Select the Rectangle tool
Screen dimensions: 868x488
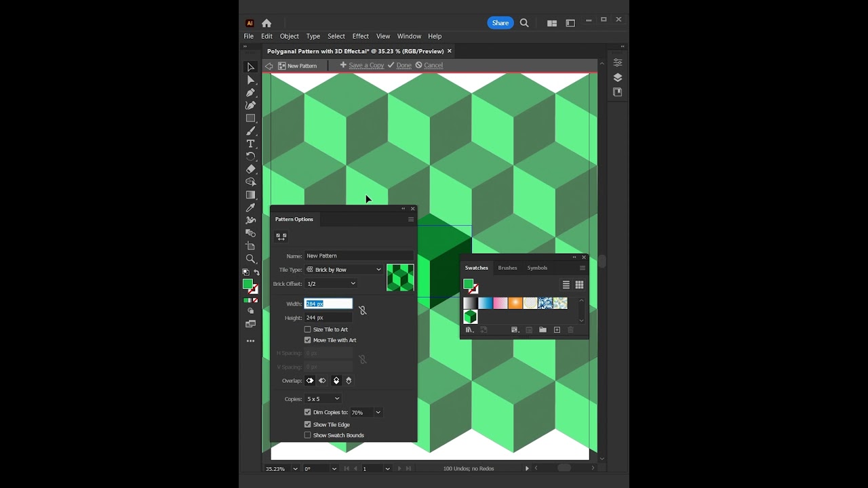click(x=250, y=118)
